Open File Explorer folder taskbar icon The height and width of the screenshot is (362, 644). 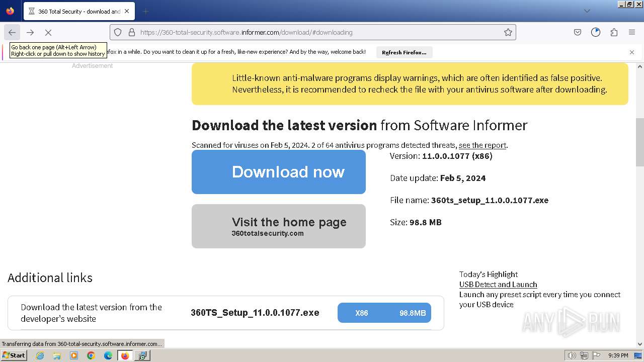[57, 355]
